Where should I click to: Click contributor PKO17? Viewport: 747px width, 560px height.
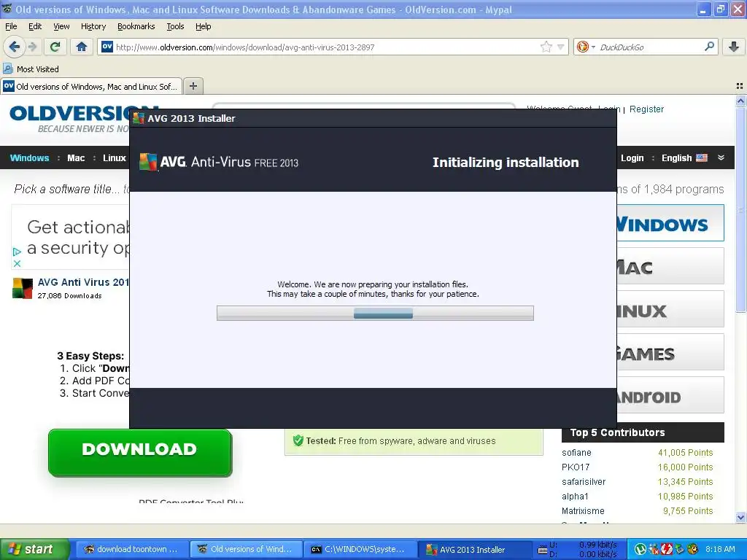tap(576, 467)
